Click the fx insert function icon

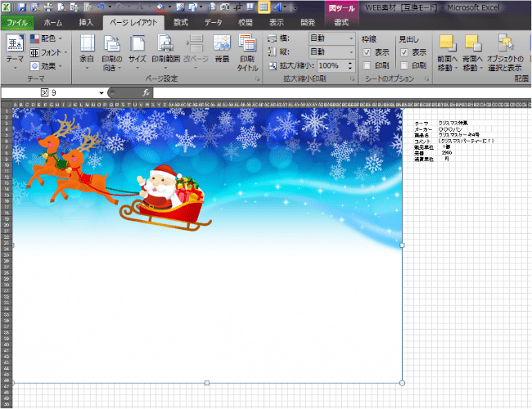(x=146, y=92)
